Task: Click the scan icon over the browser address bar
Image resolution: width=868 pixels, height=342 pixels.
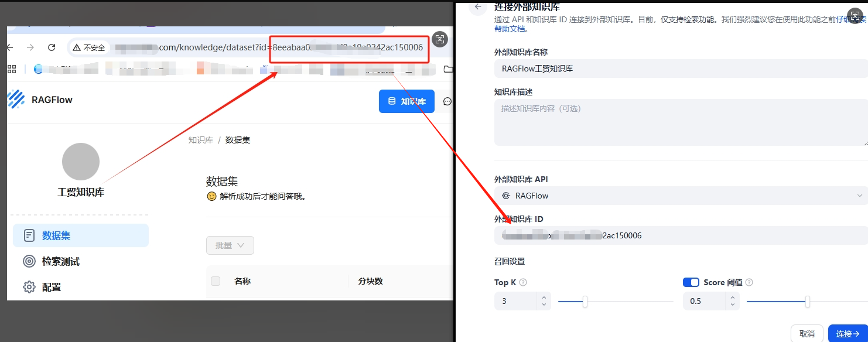Action: click(440, 39)
